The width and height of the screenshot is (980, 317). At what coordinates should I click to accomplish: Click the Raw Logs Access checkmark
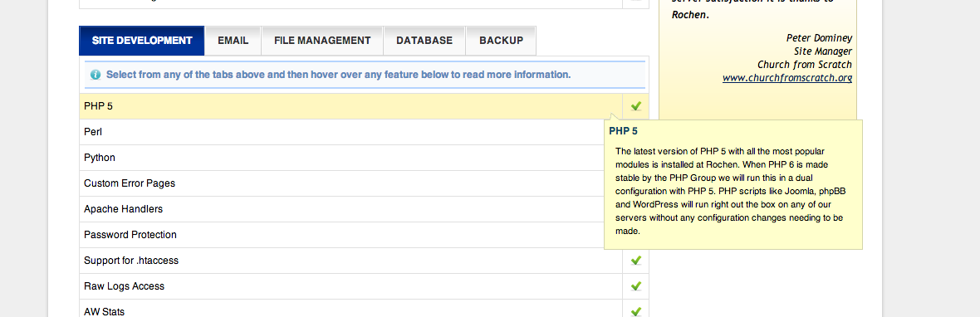point(635,285)
